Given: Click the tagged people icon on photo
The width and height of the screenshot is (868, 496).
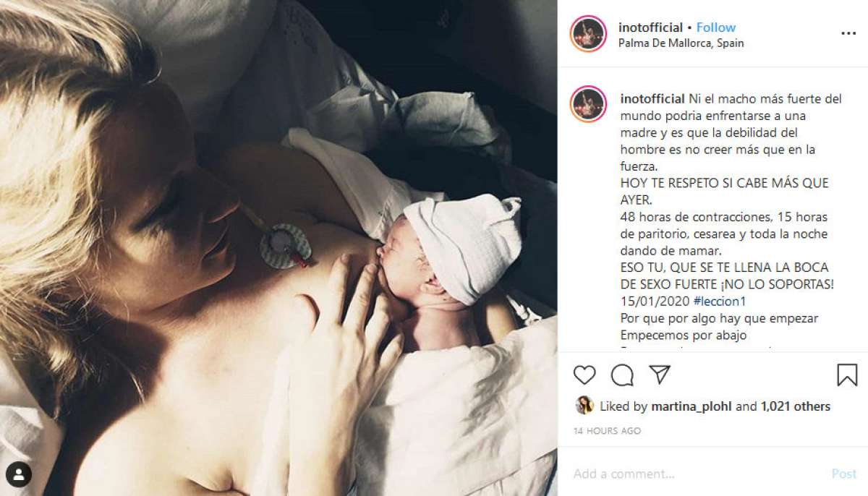Looking at the screenshot, I should pos(20,474).
